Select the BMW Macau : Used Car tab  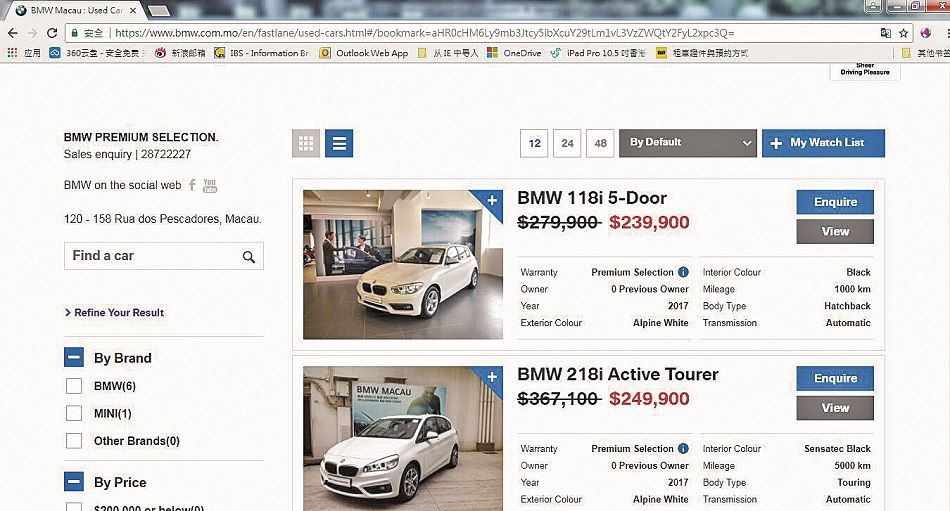(x=76, y=10)
